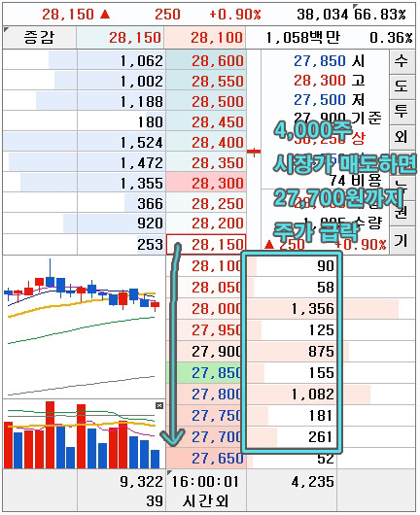This screenshot has height=515, width=420.
Task: Click the top header price 28,100 cell
Action: (205, 38)
